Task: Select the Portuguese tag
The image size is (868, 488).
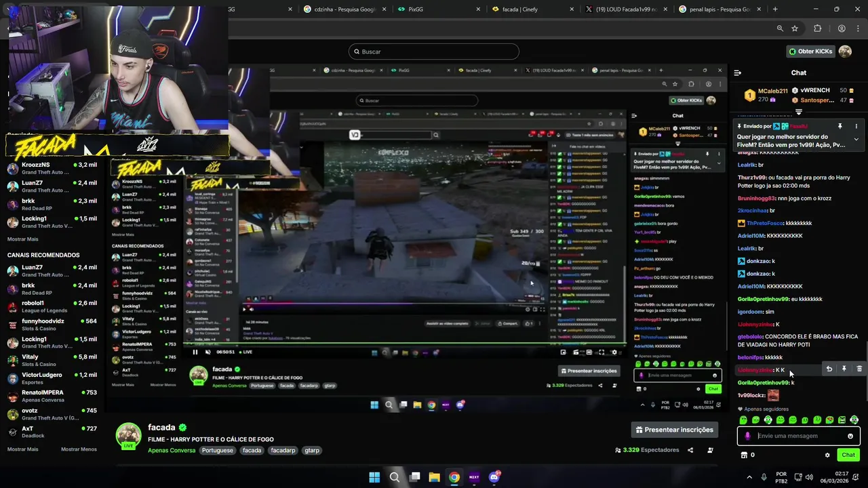Action: point(218,450)
